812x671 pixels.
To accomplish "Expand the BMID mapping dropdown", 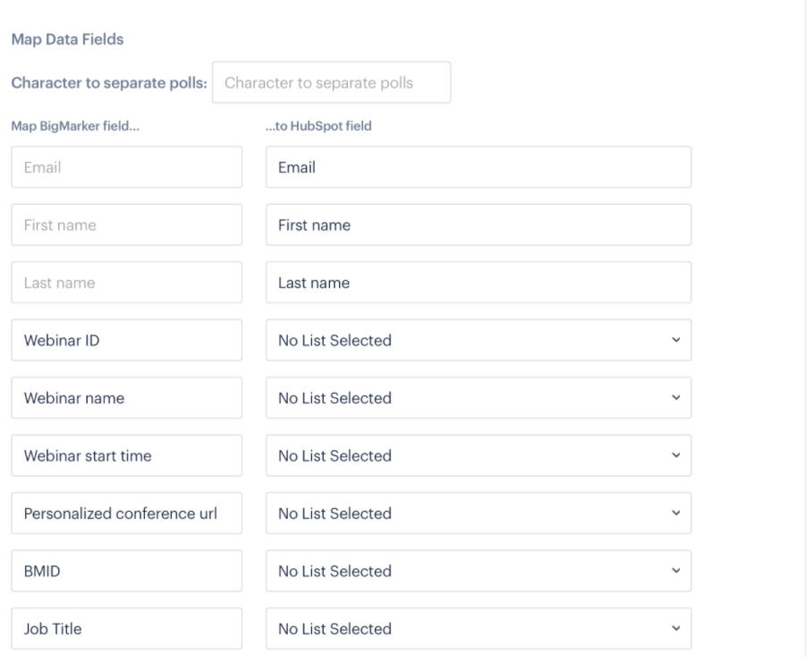I will tap(478, 571).
